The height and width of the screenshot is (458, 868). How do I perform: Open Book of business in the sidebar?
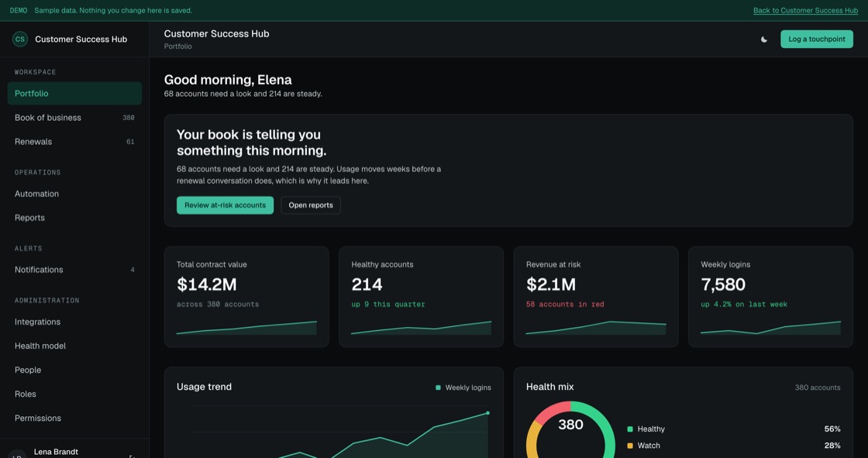pos(74,118)
